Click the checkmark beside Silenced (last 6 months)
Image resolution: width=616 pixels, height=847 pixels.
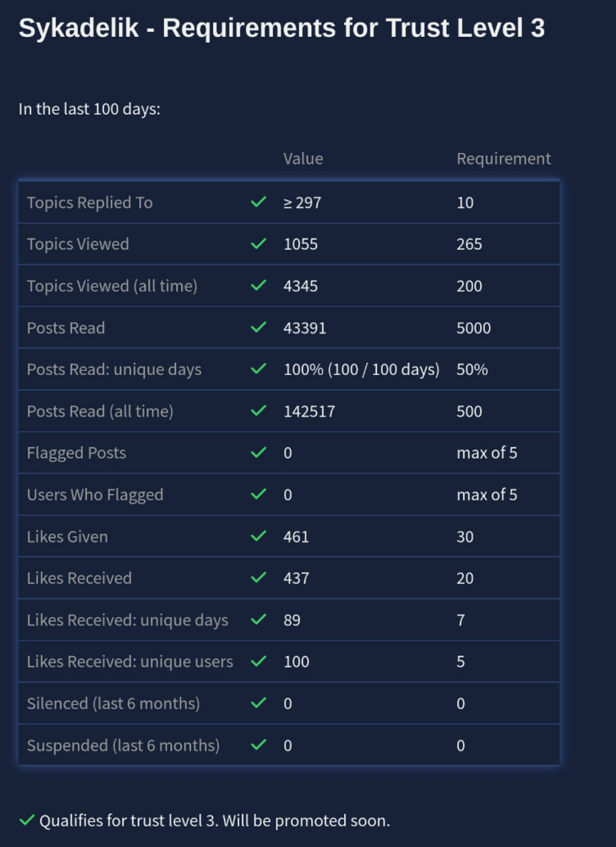click(x=259, y=704)
